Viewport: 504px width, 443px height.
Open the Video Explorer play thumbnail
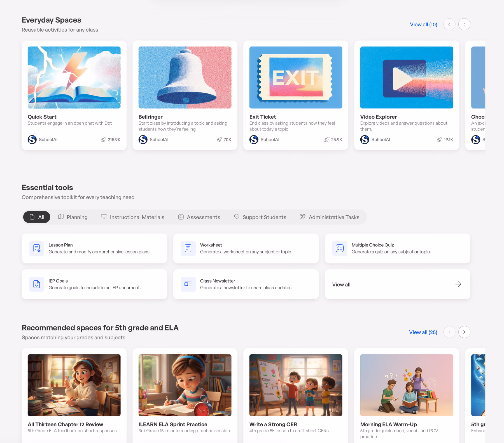tap(407, 77)
